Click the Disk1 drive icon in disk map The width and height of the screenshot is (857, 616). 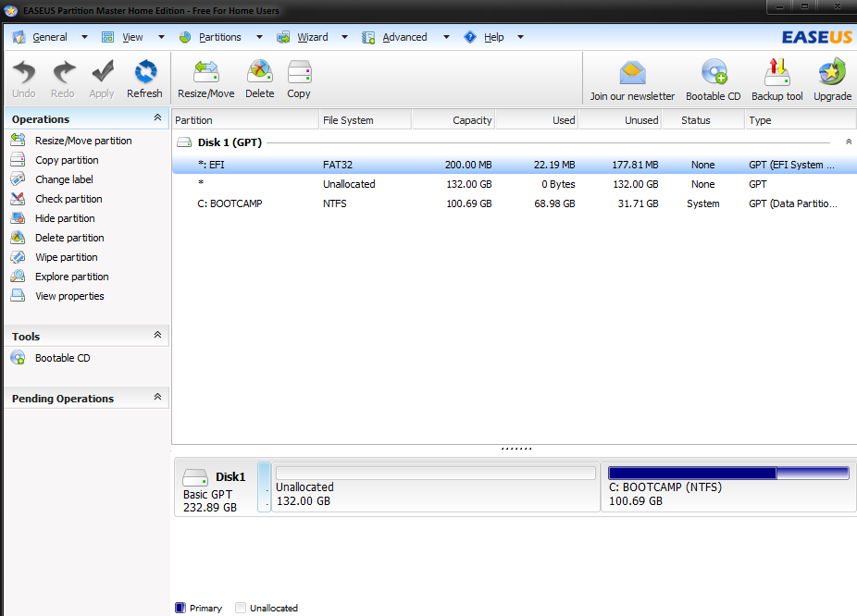click(195, 477)
